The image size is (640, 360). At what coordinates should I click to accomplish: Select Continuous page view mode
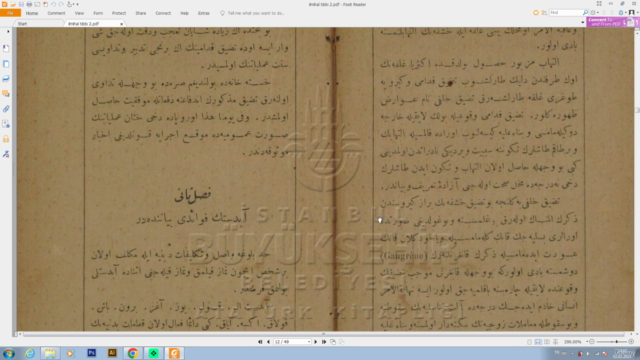point(538,342)
